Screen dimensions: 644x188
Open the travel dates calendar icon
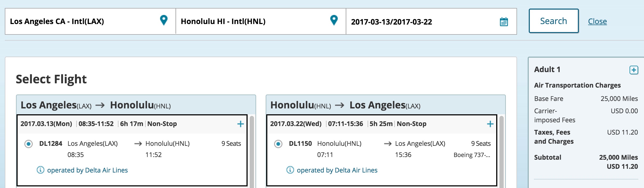[x=504, y=22]
